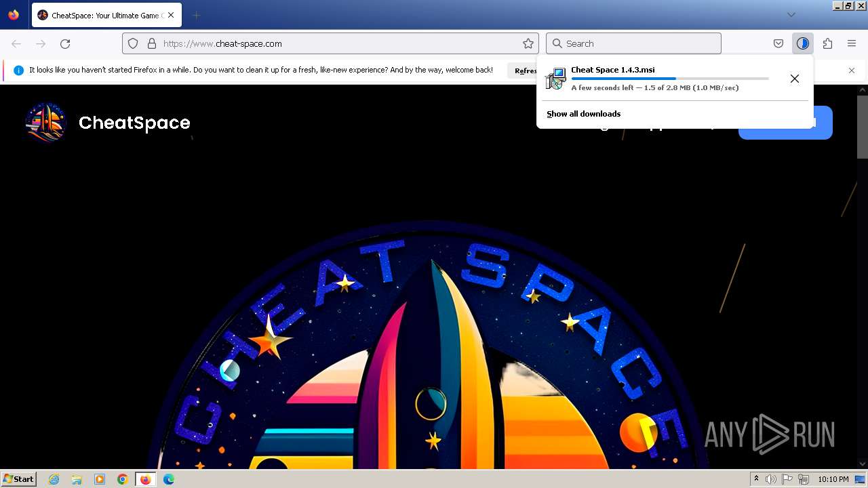Go forward to next page

(x=41, y=43)
